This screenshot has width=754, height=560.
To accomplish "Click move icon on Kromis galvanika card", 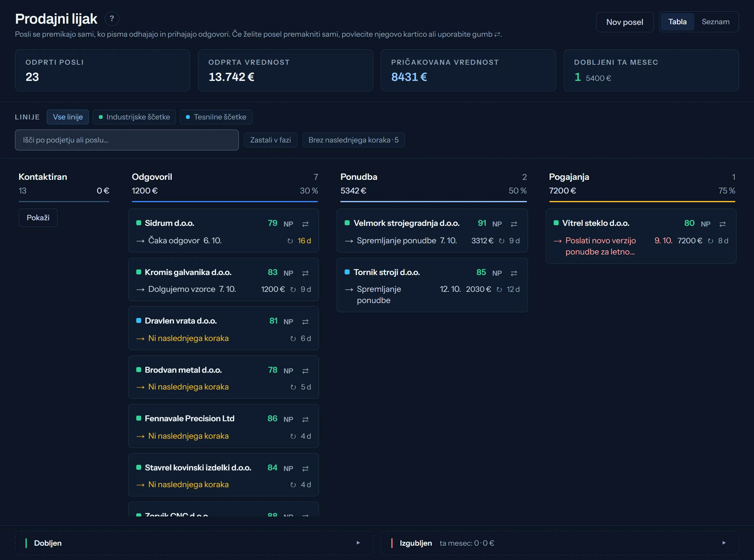I will click(305, 273).
